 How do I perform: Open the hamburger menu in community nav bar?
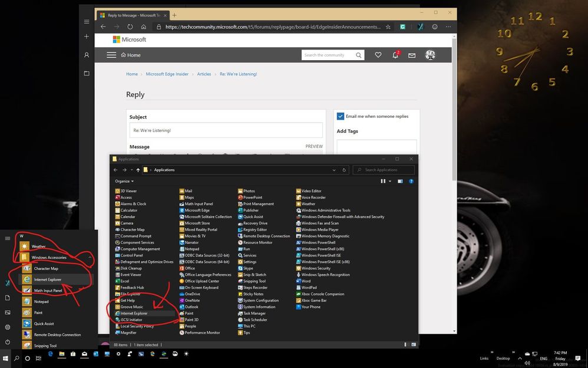point(111,55)
